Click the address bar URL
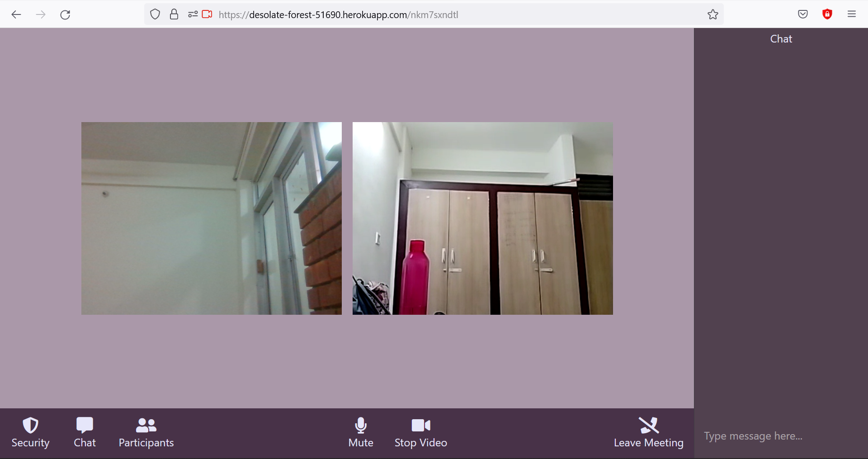The image size is (868, 459). point(338,14)
